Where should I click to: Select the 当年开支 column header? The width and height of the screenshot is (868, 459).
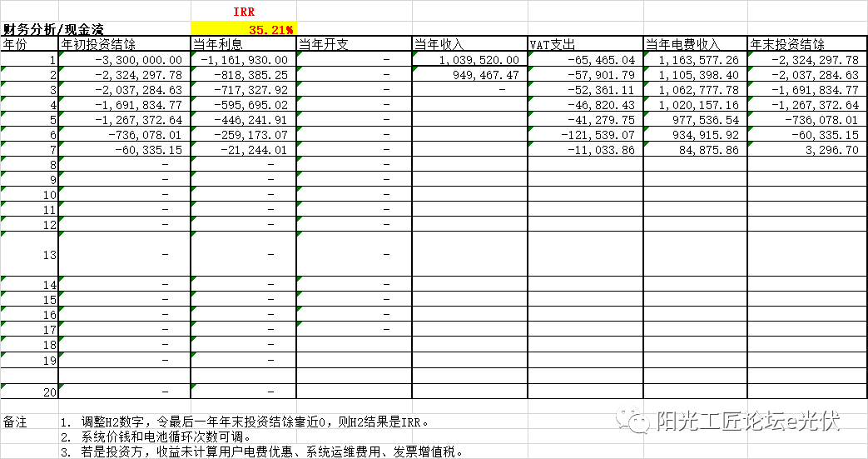tap(355, 44)
